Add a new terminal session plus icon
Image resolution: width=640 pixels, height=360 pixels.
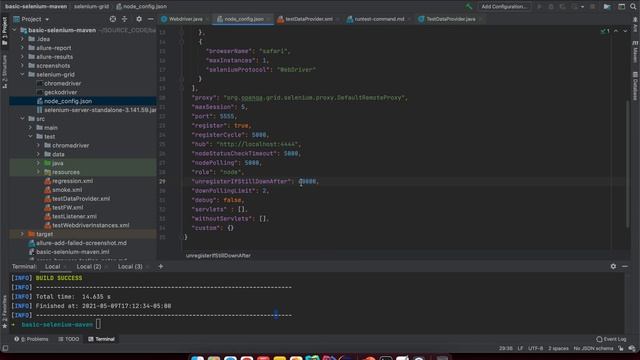click(x=160, y=267)
